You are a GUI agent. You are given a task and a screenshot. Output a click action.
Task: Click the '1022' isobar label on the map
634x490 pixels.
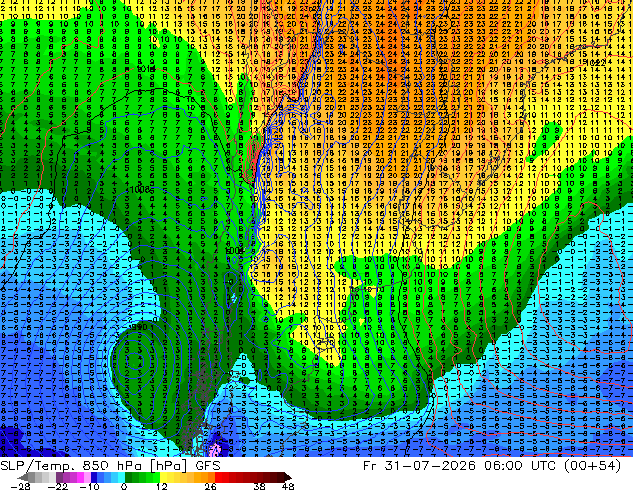[595, 63]
